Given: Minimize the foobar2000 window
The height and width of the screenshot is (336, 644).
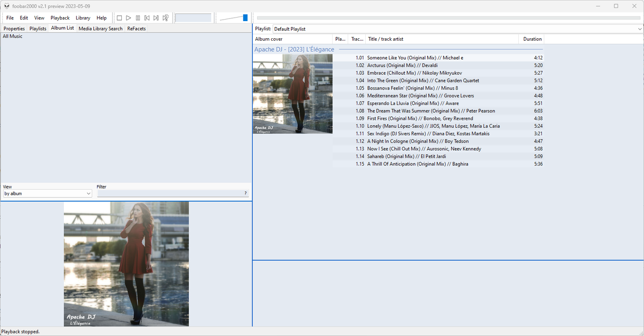Looking at the screenshot, I should pyautogui.click(x=597, y=6).
